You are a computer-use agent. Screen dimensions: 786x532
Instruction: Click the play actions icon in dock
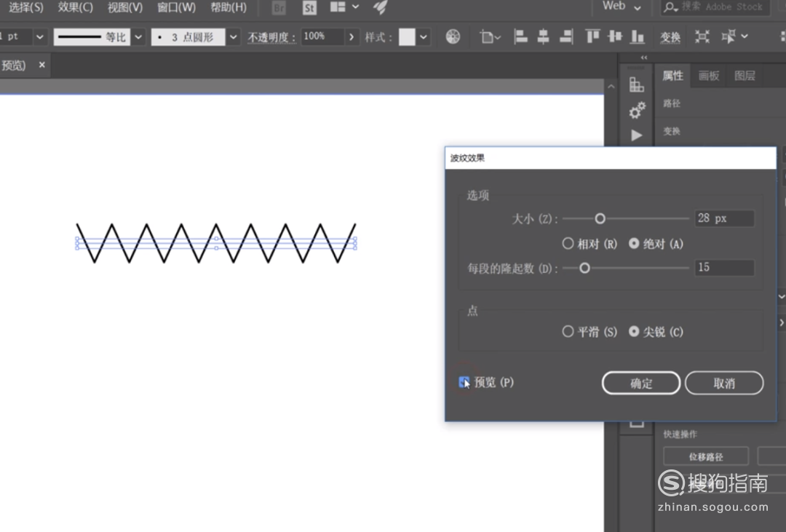tap(637, 135)
